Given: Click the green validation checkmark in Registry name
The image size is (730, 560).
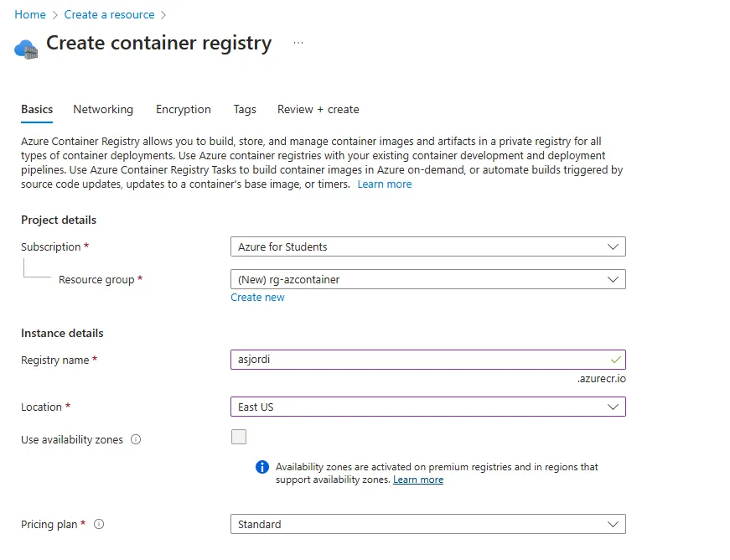Looking at the screenshot, I should (x=615, y=360).
